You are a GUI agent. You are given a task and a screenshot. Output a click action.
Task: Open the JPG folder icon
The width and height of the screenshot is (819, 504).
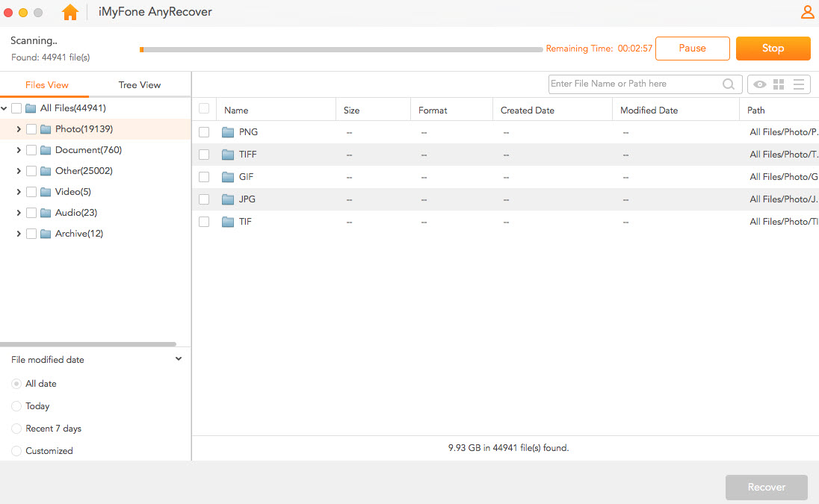point(229,199)
